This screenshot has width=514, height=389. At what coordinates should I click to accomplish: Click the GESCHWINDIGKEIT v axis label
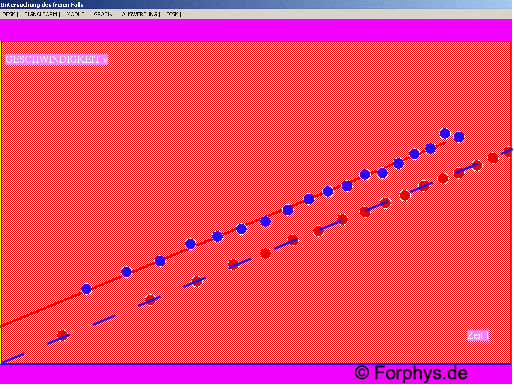click(x=56, y=59)
